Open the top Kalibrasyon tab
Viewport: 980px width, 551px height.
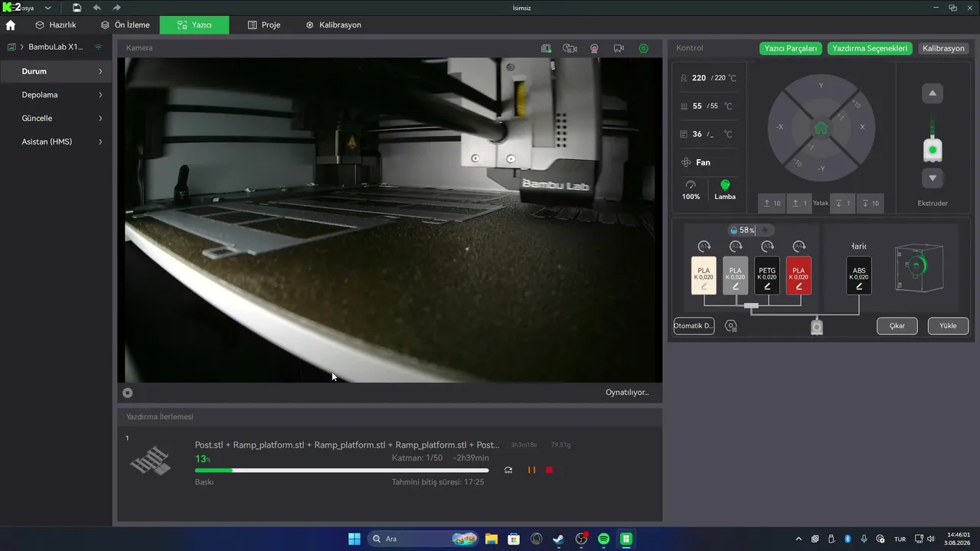(333, 24)
